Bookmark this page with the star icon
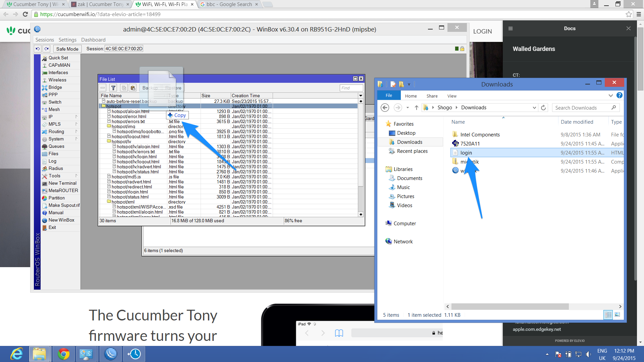The width and height of the screenshot is (644, 362). point(629,14)
